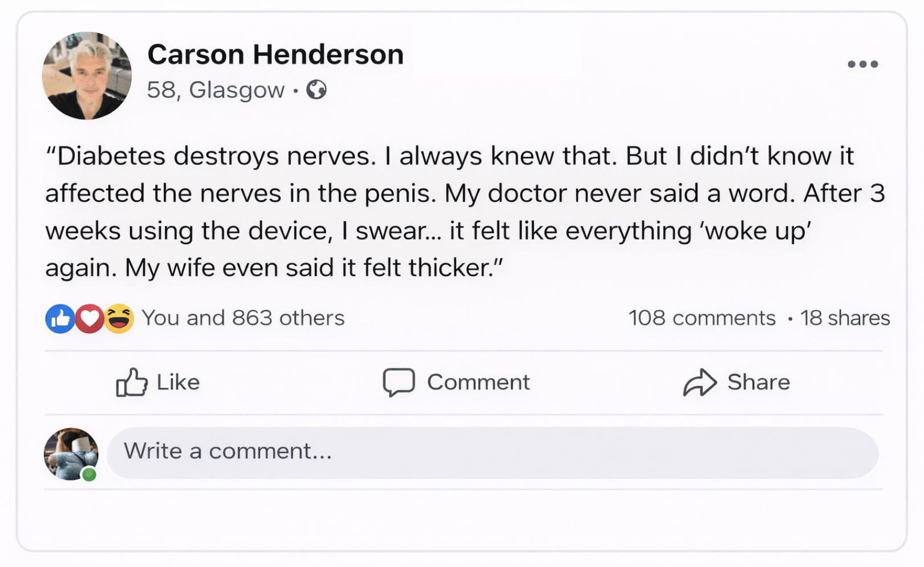
Task: Click the red heart reaction icon
Action: click(x=90, y=318)
